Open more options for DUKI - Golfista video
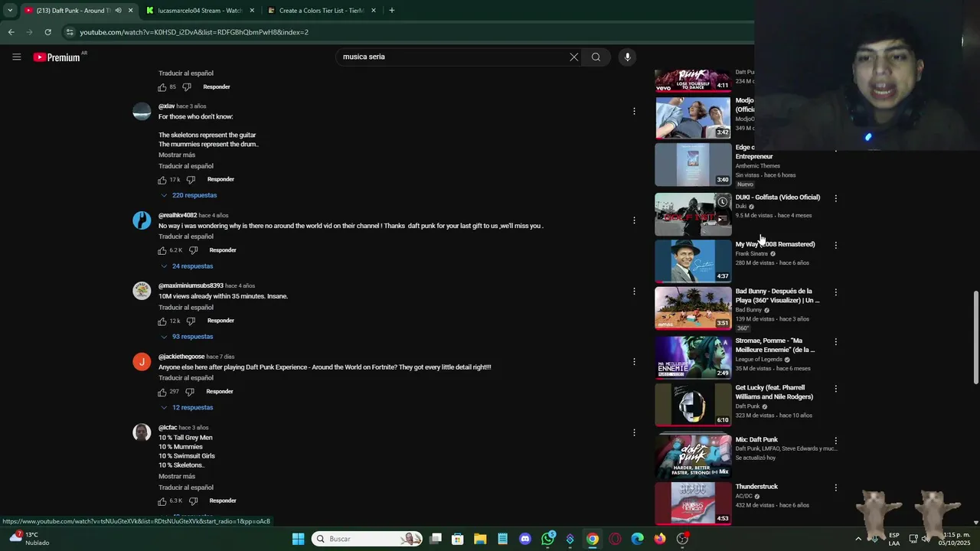980x551 pixels. click(x=835, y=198)
